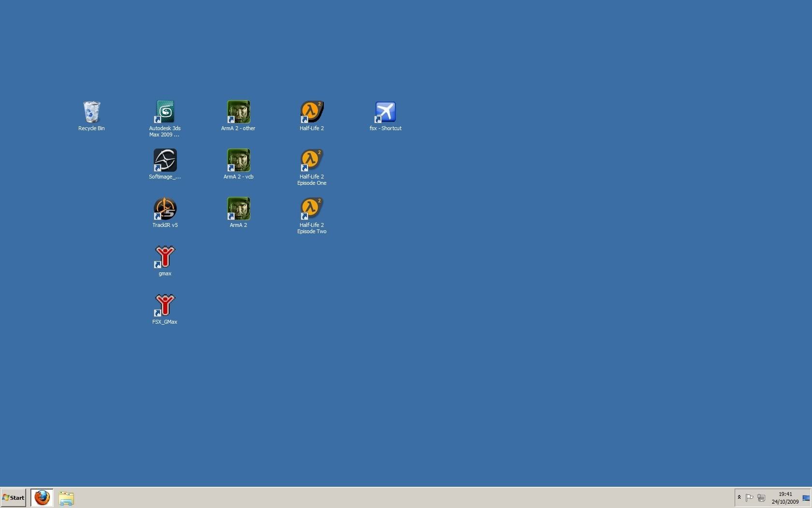Switch to Firefox in the taskbar
Screen dimensions: 812x508
point(42,498)
